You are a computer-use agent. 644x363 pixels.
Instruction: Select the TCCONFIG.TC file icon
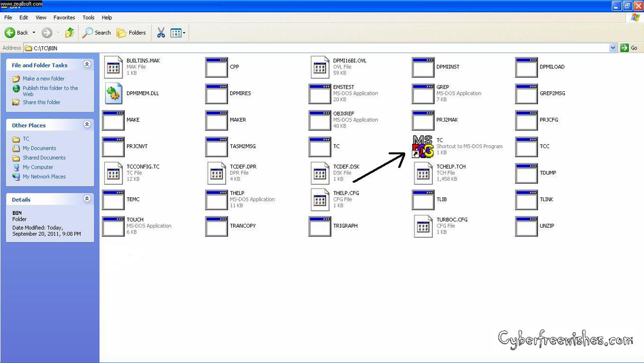[x=113, y=173]
